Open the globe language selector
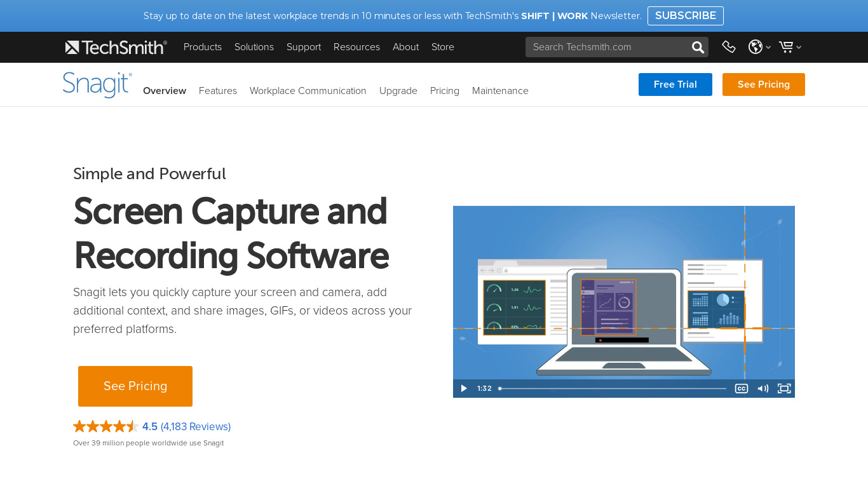Viewport: 868px width, 488px height. pyautogui.click(x=759, y=47)
